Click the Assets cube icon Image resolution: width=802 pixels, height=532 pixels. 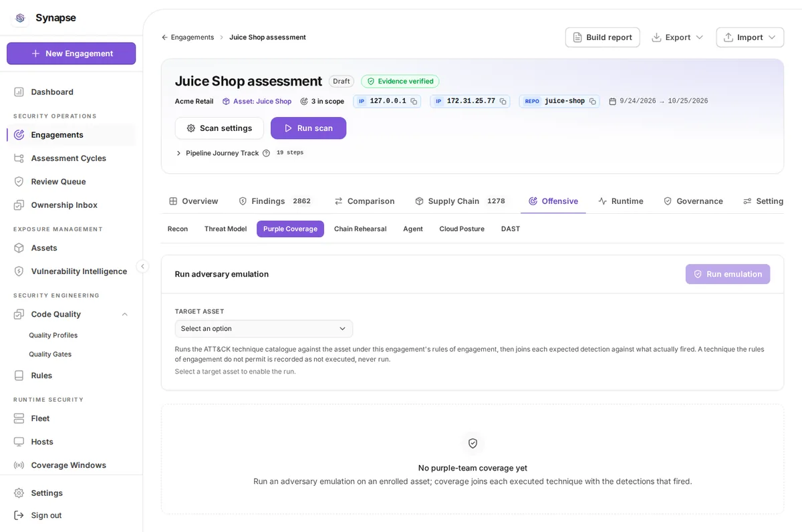[x=19, y=247]
